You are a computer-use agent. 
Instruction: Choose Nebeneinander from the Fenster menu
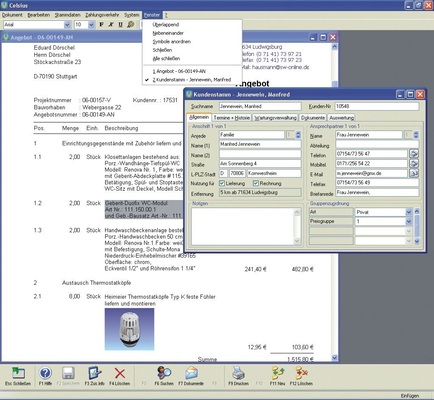[x=168, y=33]
